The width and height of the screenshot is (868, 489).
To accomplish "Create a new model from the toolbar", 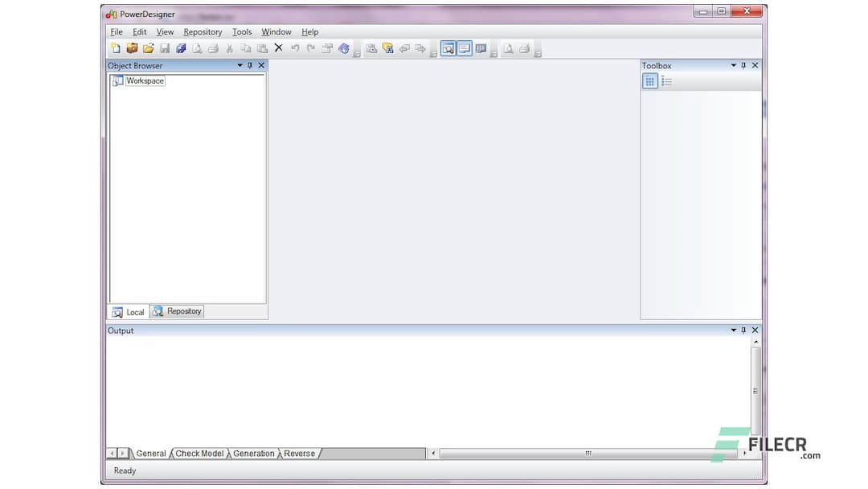I will [x=116, y=48].
